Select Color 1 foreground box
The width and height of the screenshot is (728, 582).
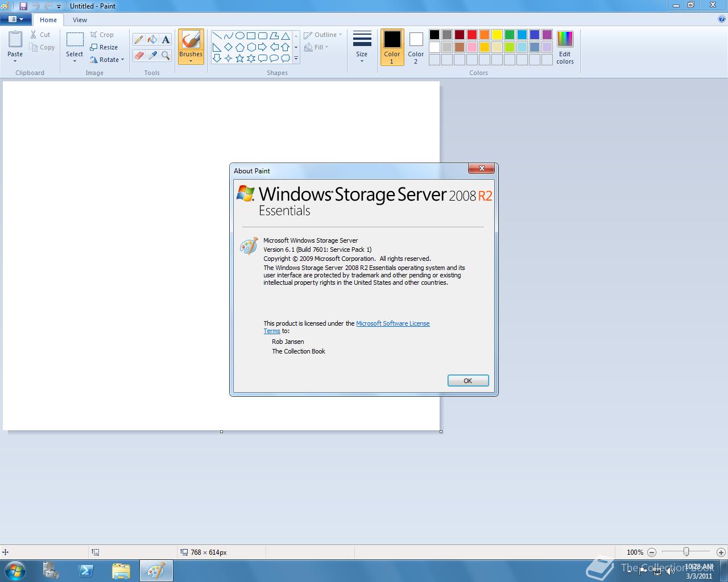392,47
